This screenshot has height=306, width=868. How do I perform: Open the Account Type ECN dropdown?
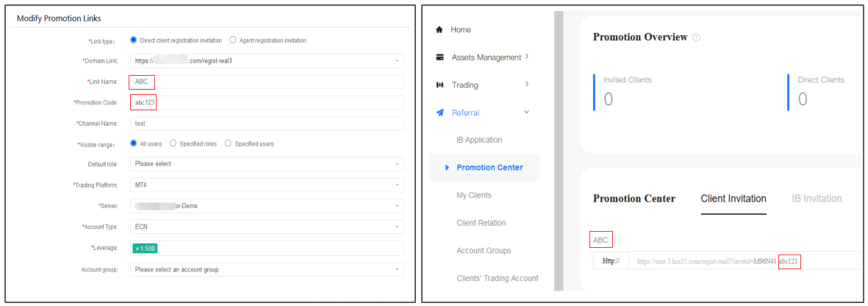266,227
